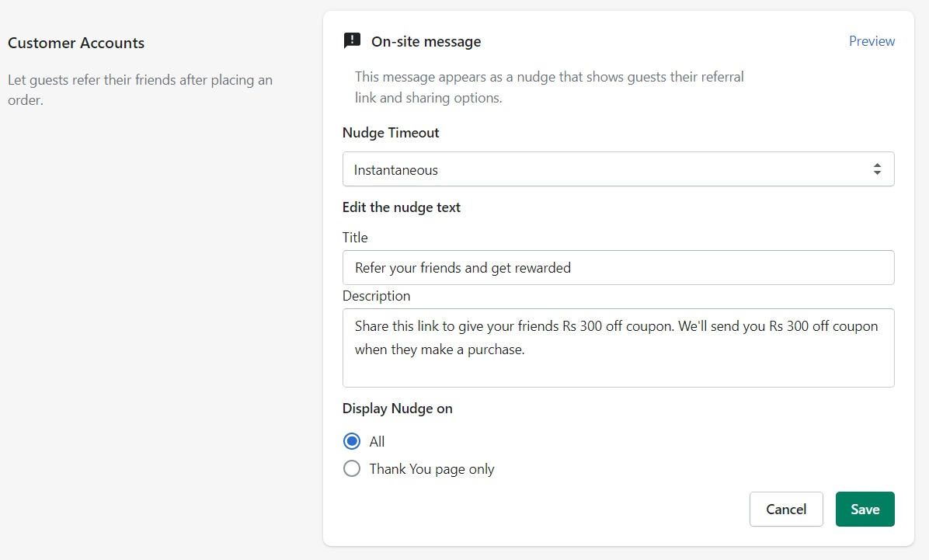Choose the Thank You page only radio button
Viewport: 929px width, 560px height.
352,469
